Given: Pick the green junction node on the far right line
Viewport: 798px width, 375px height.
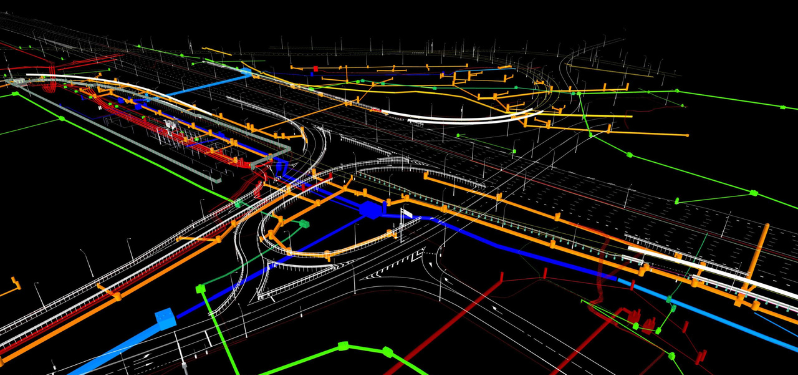Looking at the screenshot, I should [x=753, y=193].
